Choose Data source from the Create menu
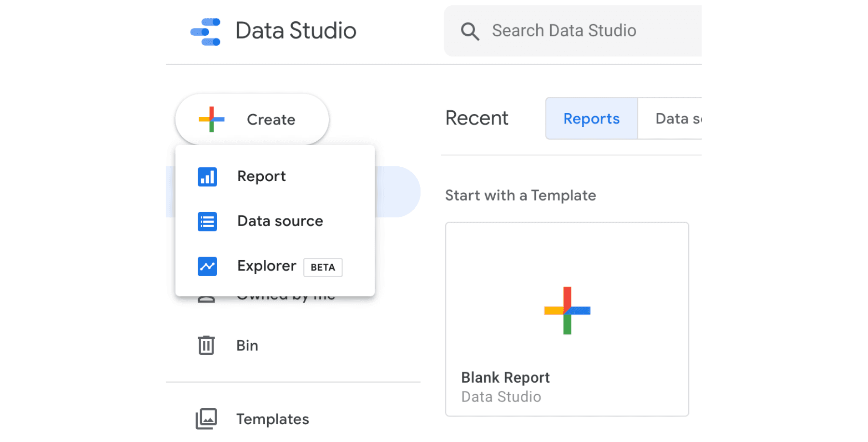 (275, 222)
